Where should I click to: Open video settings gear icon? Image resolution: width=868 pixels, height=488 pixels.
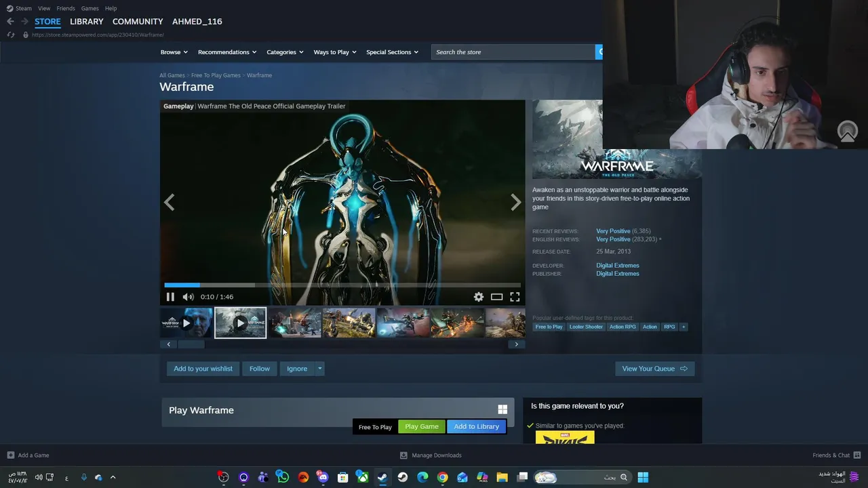479,297
